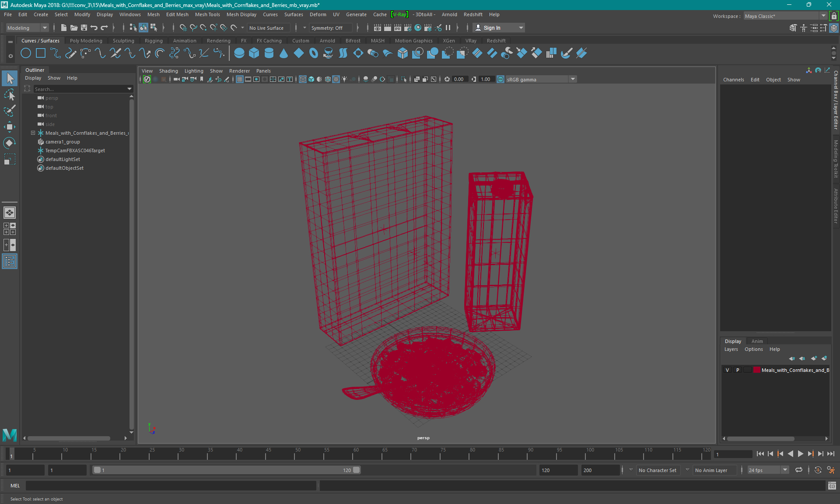Click the Undo arrow icon
This screenshot has width=840, height=504.
pyautogui.click(x=94, y=28)
